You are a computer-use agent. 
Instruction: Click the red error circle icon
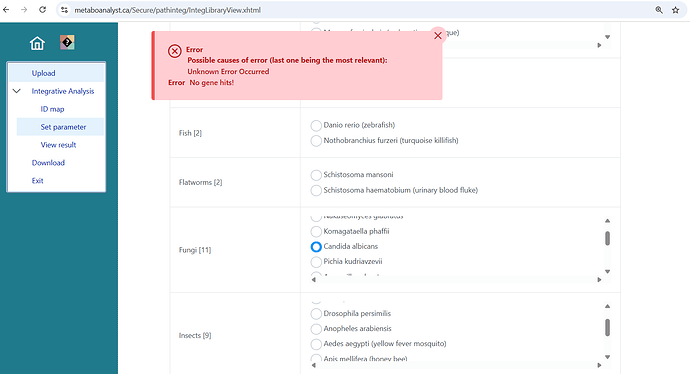click(x=175, y=51)
